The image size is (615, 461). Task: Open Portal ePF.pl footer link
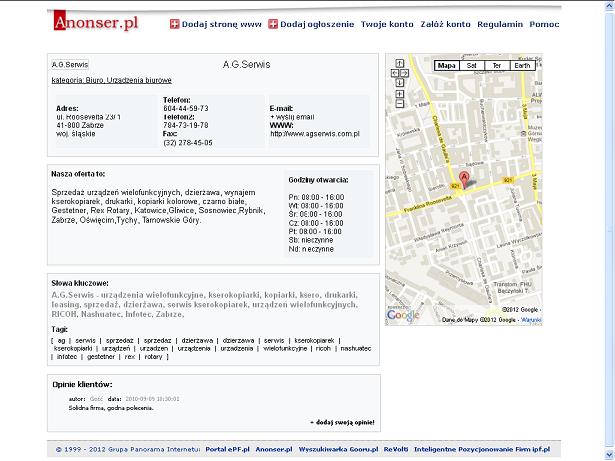coord(227,450)
